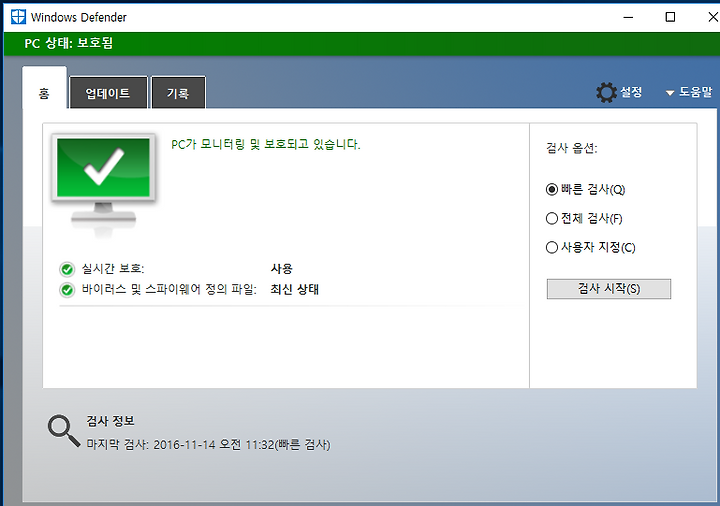The width and height of the screenshot is (720, 506).
Task: Expand the 도움말 dropdown menu
Action: tap(689, 92)
